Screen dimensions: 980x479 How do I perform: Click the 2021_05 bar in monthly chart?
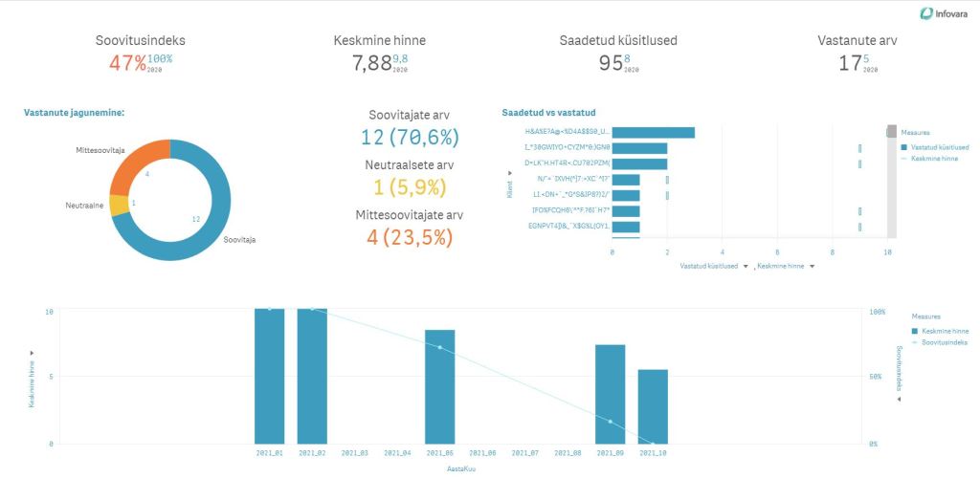click(439, 386)
